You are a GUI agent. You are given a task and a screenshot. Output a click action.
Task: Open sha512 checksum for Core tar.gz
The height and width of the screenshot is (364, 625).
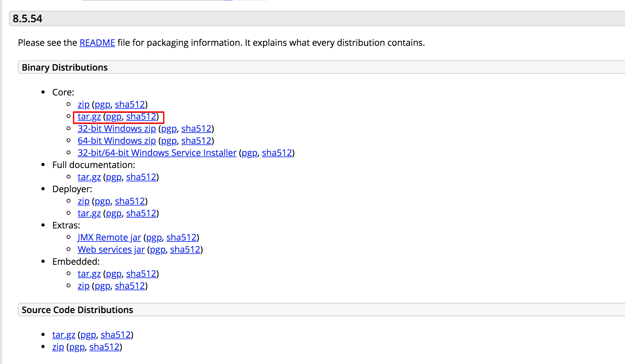point(141,116)
